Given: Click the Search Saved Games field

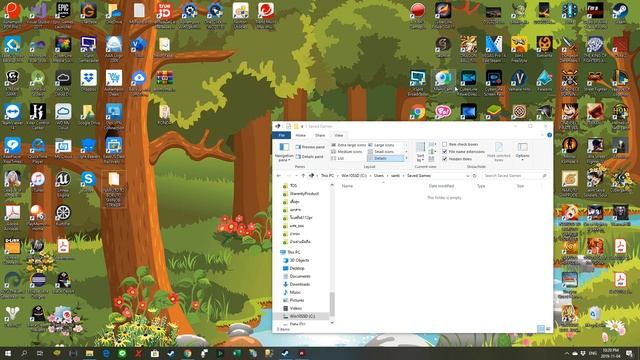Looking at the screenshot, I should (514, 176).
